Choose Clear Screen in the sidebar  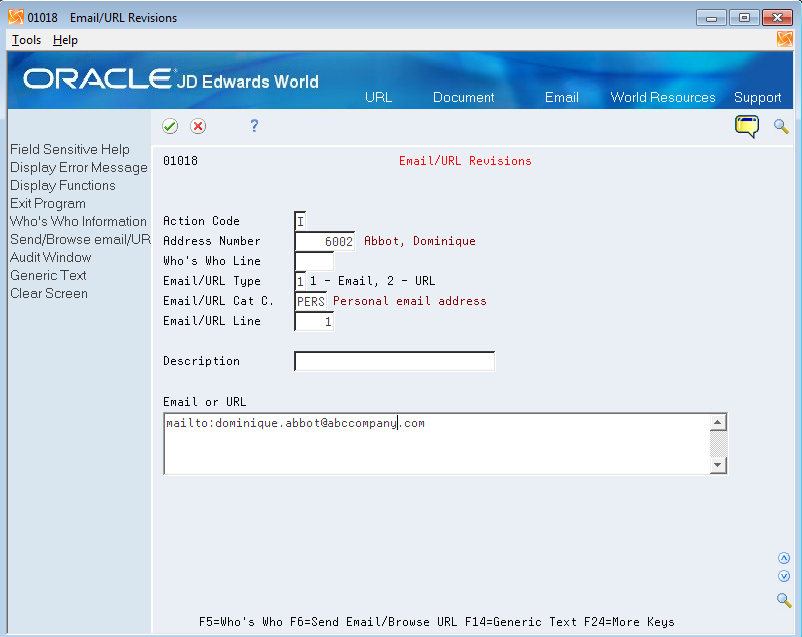coord(49,293)
